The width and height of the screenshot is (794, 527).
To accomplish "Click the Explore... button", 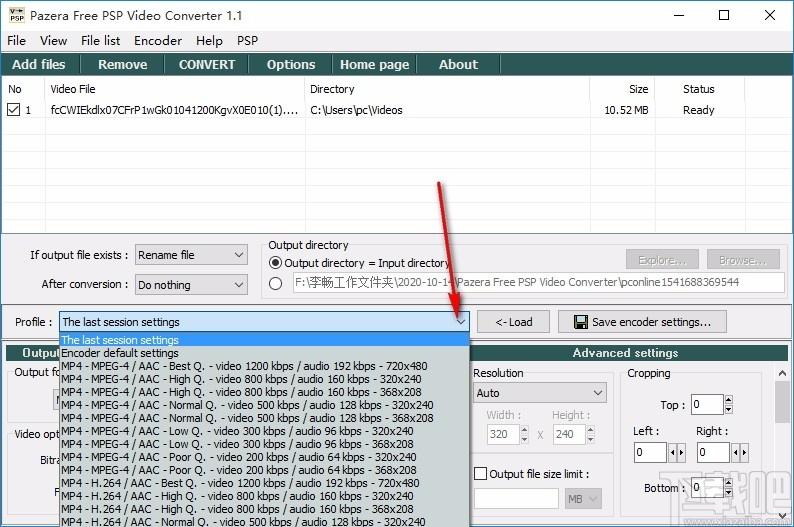I will (x=662, y=260).
